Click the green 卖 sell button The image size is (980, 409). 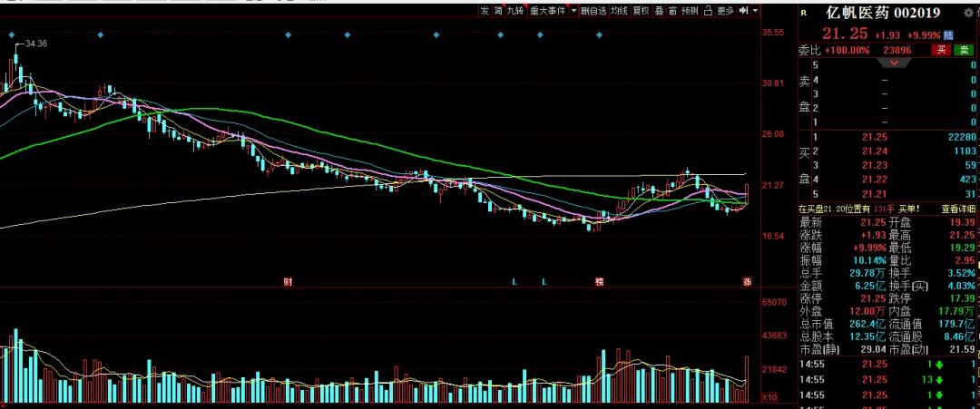[964, 51]
